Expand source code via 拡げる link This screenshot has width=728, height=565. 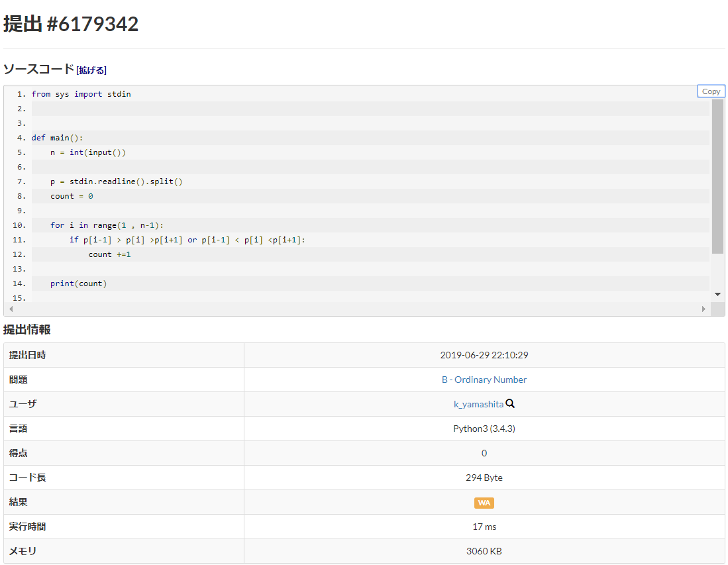coord(91,70)
